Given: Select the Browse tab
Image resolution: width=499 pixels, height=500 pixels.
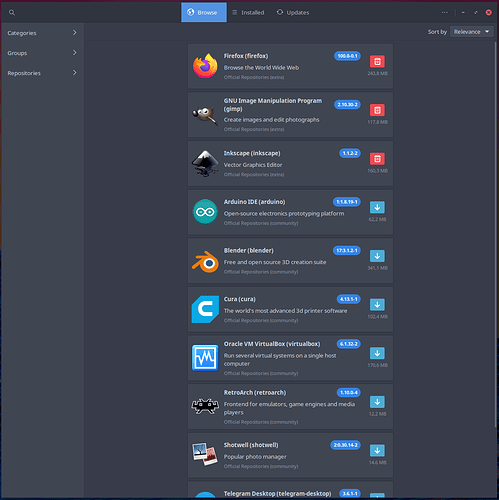Looking at the screenshot, I should click(204, 13).
